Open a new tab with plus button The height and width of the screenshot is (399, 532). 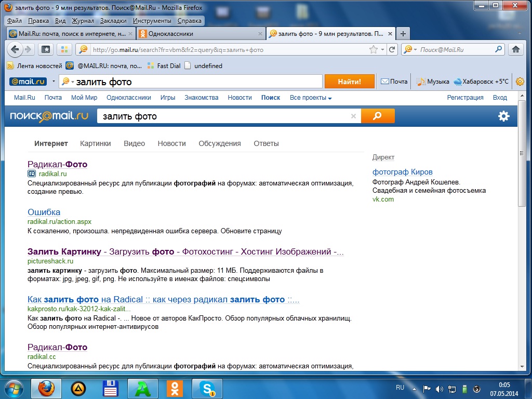click(x=403, y=34)
